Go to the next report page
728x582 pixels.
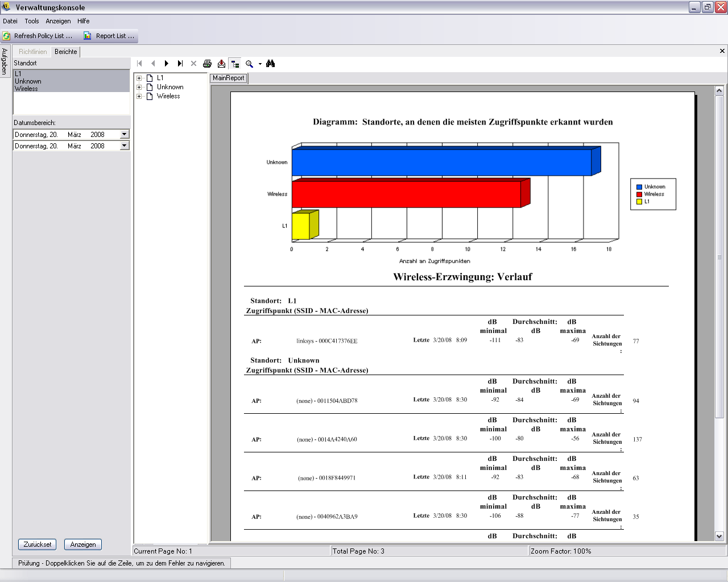[166, 64]
